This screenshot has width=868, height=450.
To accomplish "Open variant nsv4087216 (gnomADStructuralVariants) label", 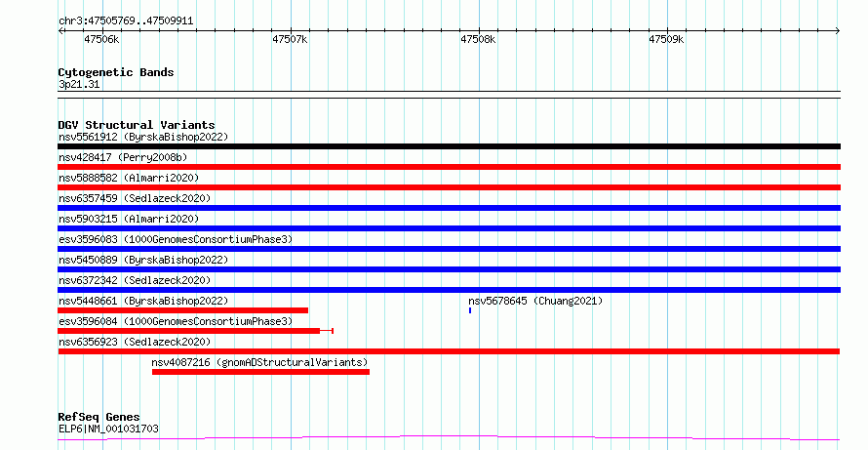I will click(259, 362).
